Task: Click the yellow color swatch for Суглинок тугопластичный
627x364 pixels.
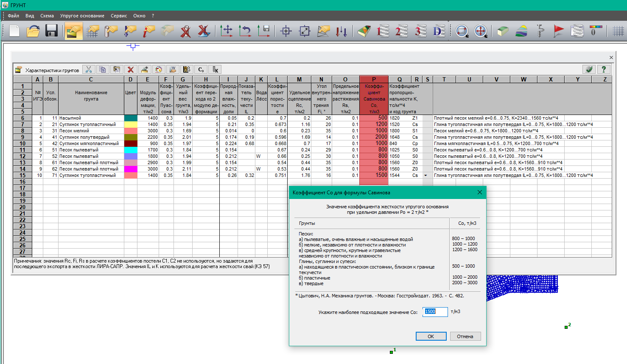Action: pos(131,124)
